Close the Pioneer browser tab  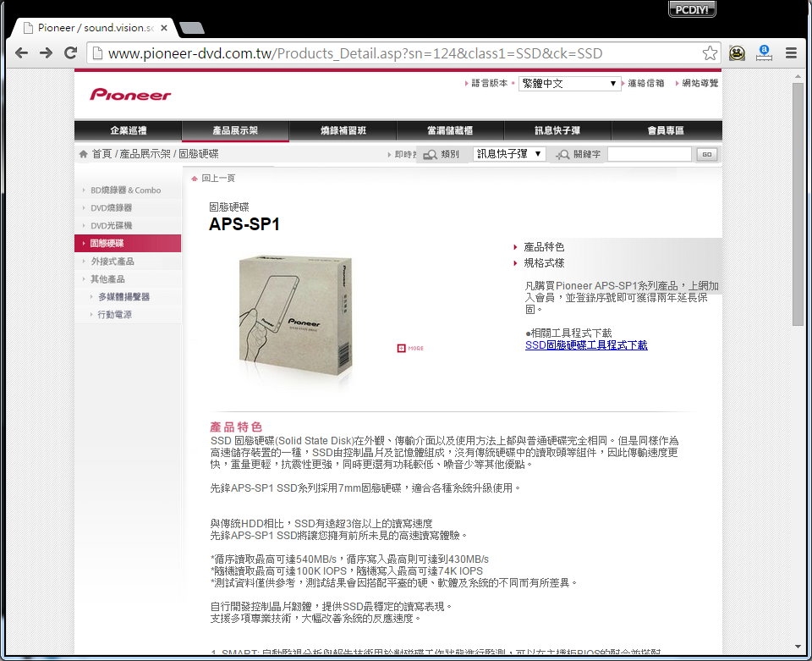click(163, 28)
